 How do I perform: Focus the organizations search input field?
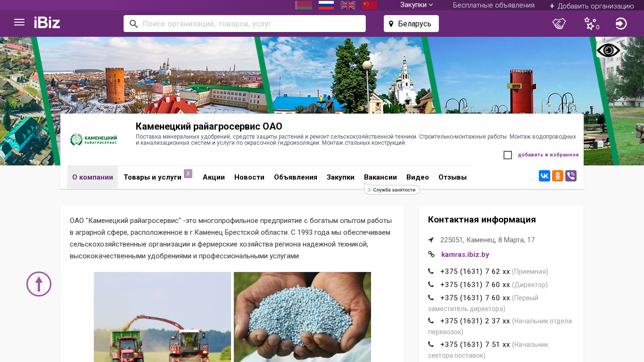[245, 24]
